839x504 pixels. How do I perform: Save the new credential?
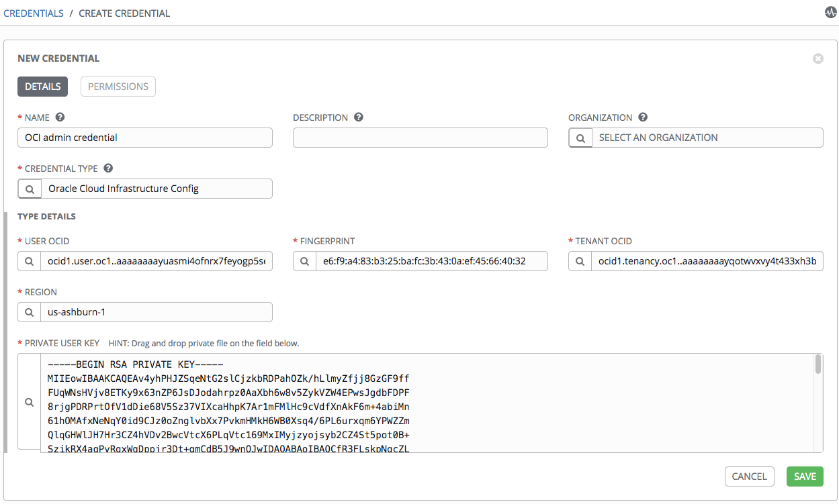point(805,476)
